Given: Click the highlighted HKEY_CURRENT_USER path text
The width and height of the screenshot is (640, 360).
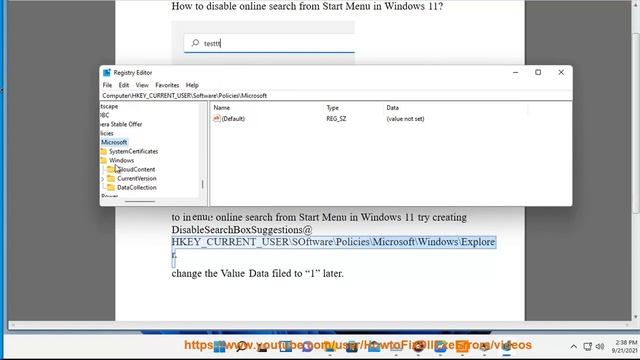Looking at the screenshot, I should 333,242.
